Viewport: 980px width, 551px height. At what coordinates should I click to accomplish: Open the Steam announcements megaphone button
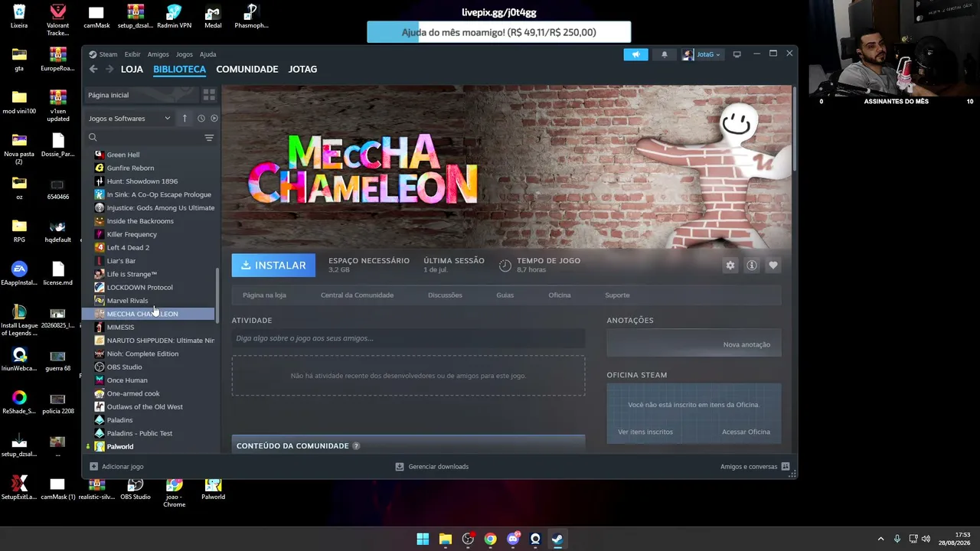point(635,54)
